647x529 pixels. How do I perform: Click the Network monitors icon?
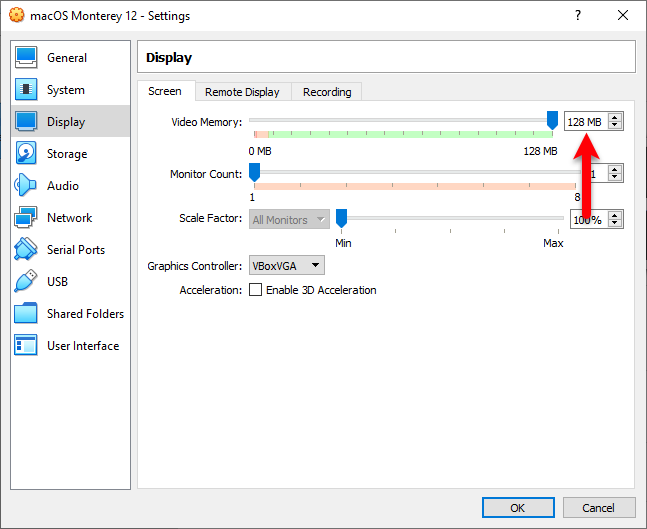pos(26,217)
